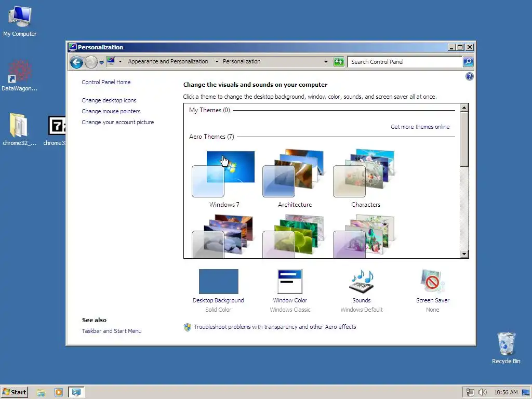Image resolution: width=532 pixels, height=399 pixels.
Task: Select the Characters theme
Action: [365, 179]
